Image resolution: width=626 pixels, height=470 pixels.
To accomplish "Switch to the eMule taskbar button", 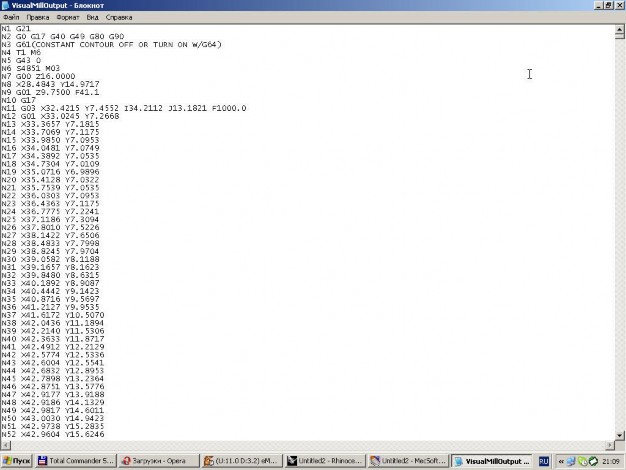I will [242, 461].
